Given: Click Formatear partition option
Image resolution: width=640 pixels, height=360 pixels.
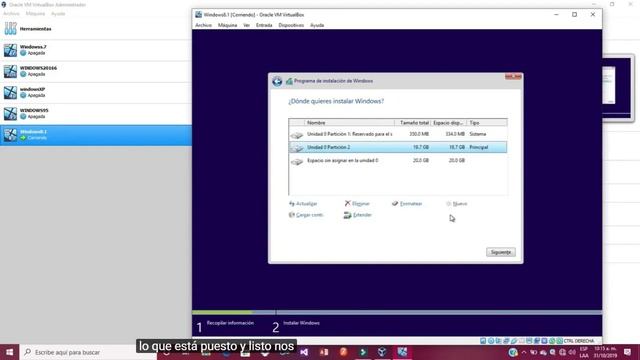Looking at the screenshot, I should coord(407,204).
